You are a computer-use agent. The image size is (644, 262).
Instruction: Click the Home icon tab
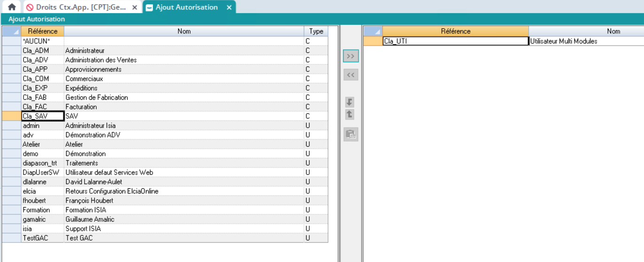point(12,7)
